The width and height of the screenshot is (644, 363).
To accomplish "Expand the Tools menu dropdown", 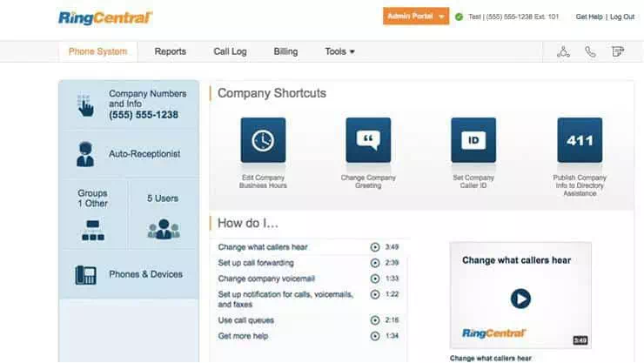I will 339,51.
